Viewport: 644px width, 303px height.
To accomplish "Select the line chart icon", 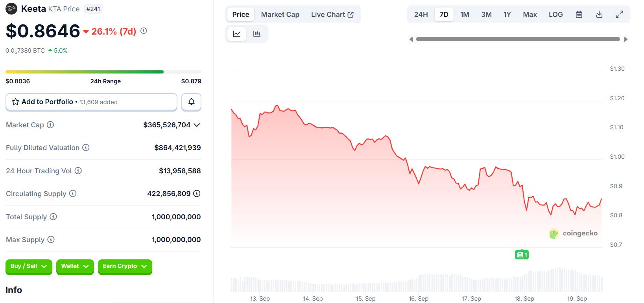I will click(x=236, y=34).
